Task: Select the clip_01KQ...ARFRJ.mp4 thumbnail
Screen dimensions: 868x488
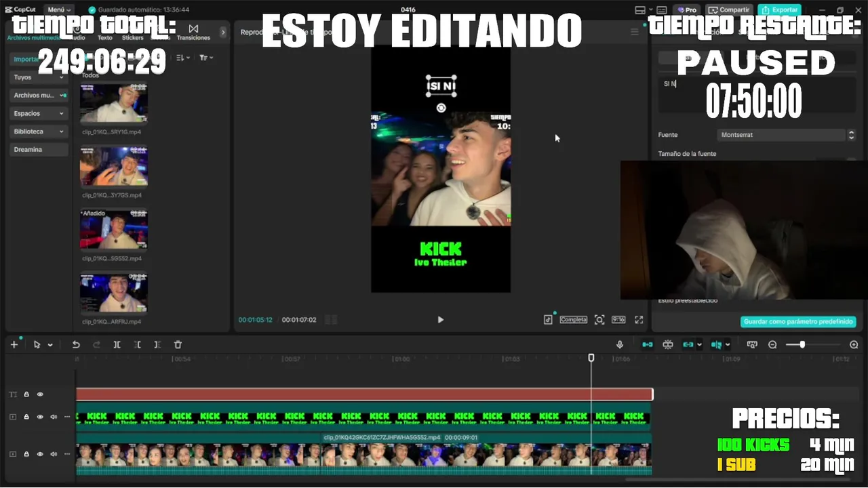Action: (x=114, y=293)
